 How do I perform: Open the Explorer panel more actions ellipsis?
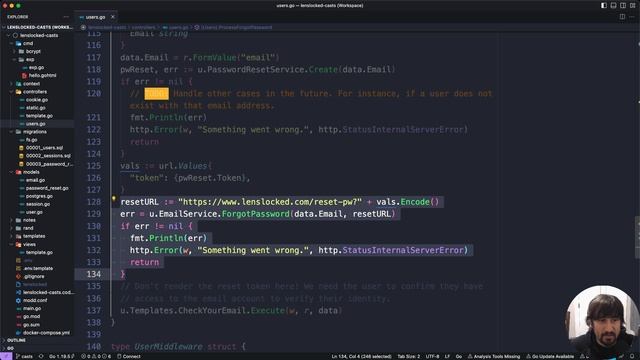[66, 17]
